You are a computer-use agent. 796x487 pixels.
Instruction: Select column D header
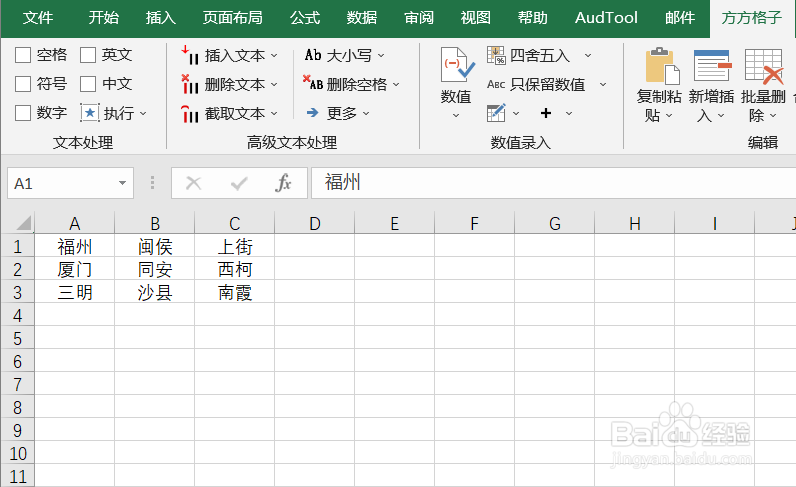(x=315, y=223)
